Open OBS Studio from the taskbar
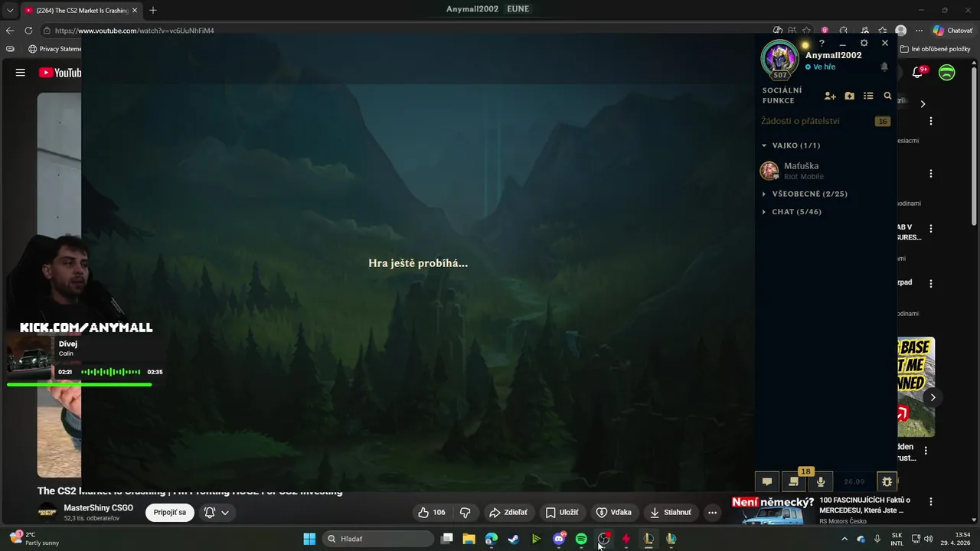 (x=604, y=539)
